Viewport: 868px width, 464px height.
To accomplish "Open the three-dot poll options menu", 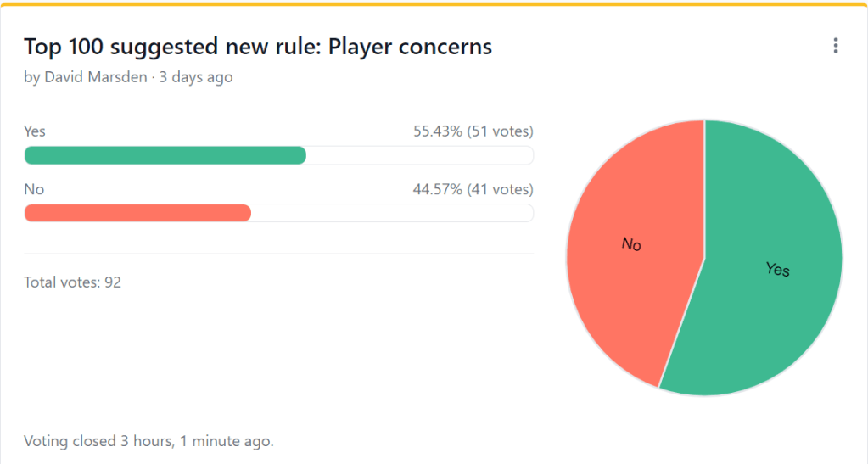I will point(836,46).
